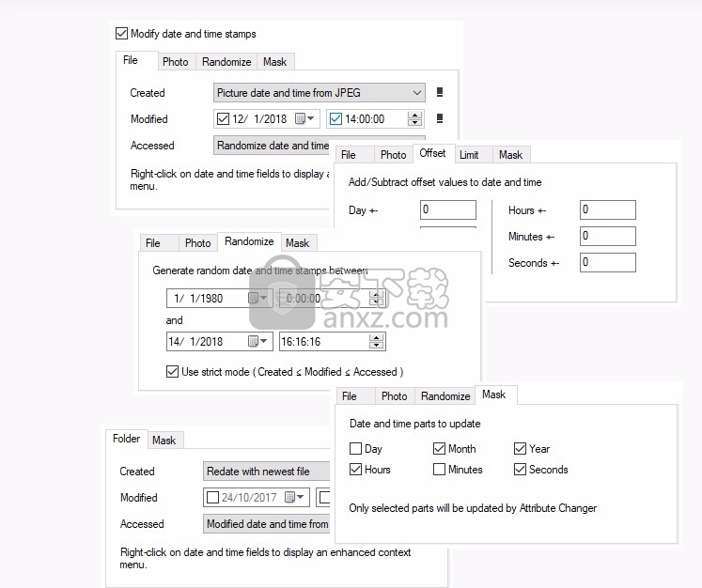Click the Hours offset input field
702x588 pixels.
607,210
